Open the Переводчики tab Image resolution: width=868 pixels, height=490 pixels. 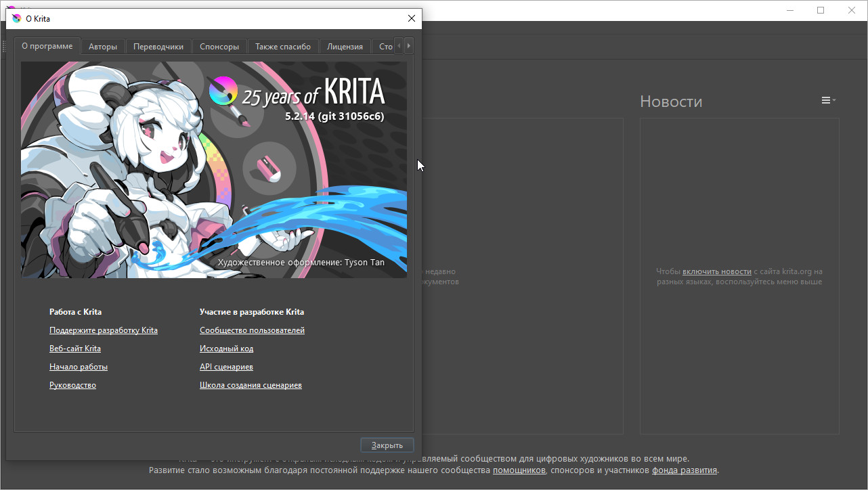158,47
